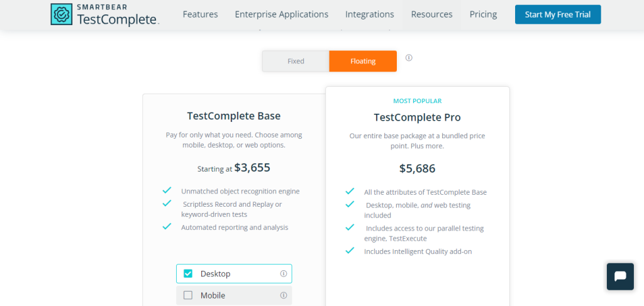Open the live chat widget icon
The image size is (644, 306).
click(x=620, y=276)
